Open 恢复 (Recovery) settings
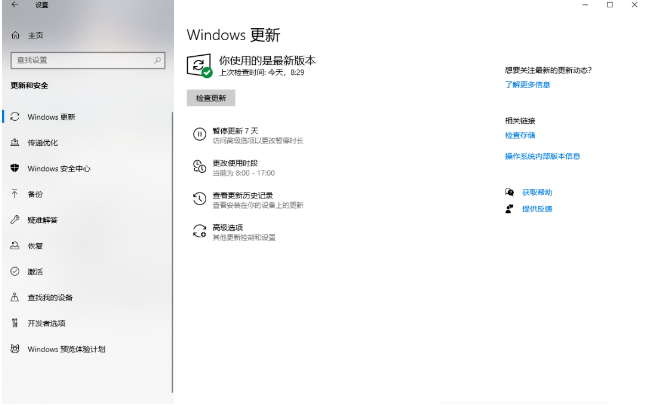This screenshot has height=406, width=649. click(x=35, y=246)
